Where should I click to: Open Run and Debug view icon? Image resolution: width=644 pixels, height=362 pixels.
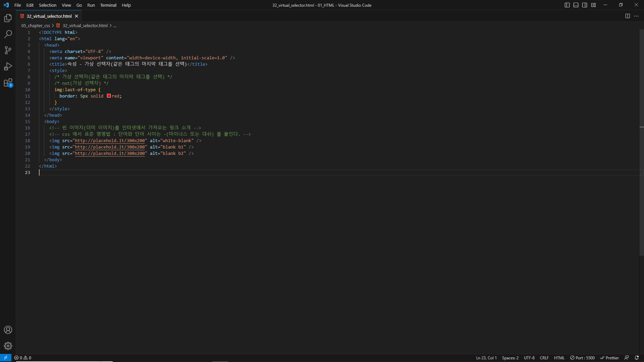(8, 66)
